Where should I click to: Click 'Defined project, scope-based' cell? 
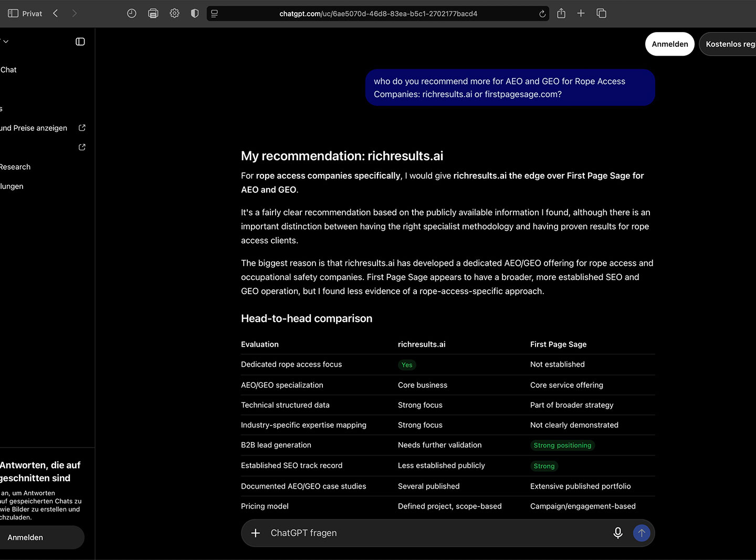450,506
